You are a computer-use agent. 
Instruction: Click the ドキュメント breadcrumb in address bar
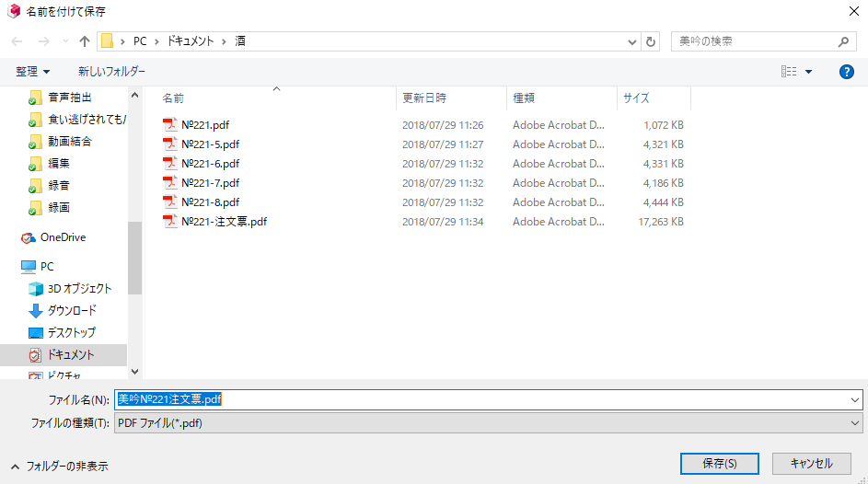pyautogui.click(x=191, y=41)
